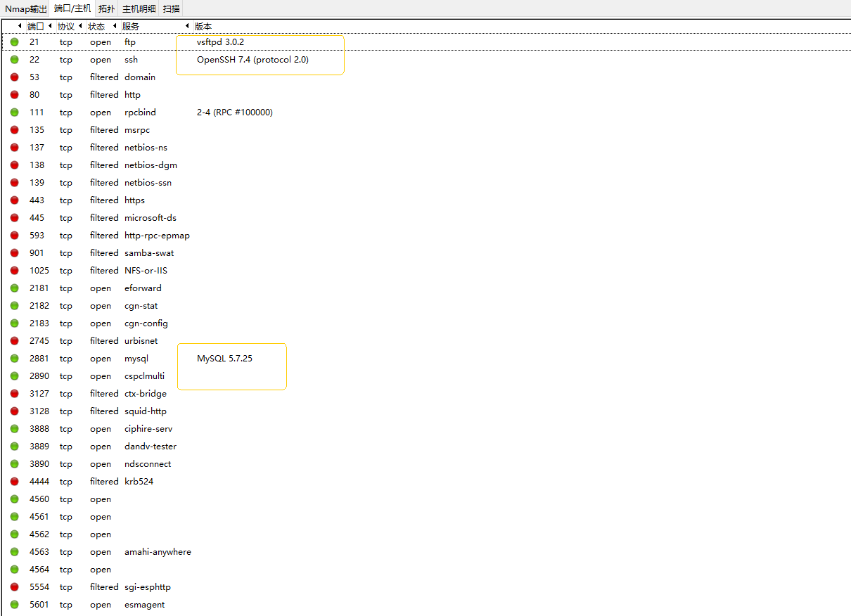Viewport: 851px width, 616px height.
Task: Click red status icon for port 3128
Action: (x=15, y=411)
